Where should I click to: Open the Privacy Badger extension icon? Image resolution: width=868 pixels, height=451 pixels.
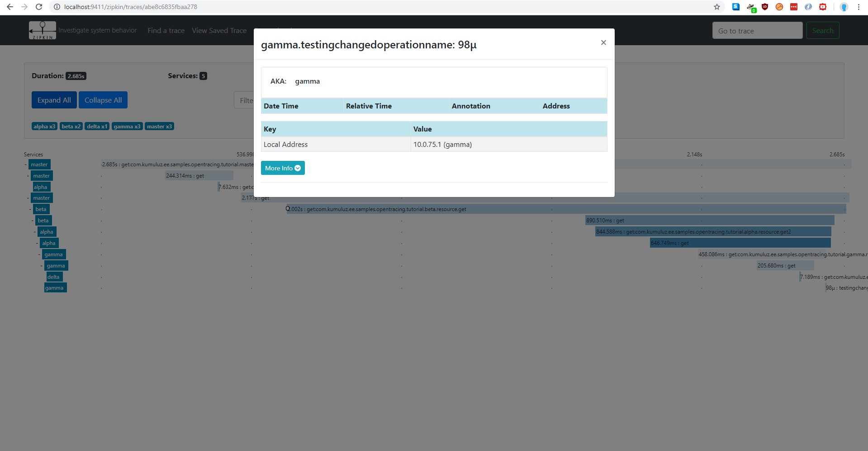751,7
